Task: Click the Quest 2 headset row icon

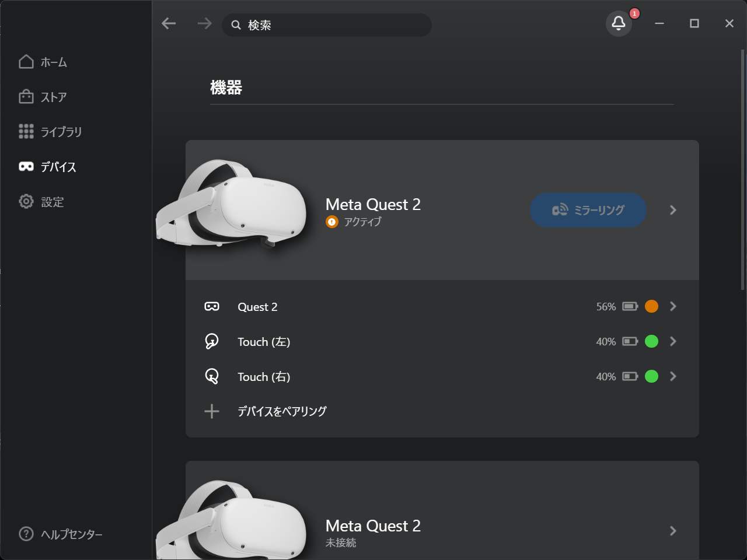Action: 212,306
